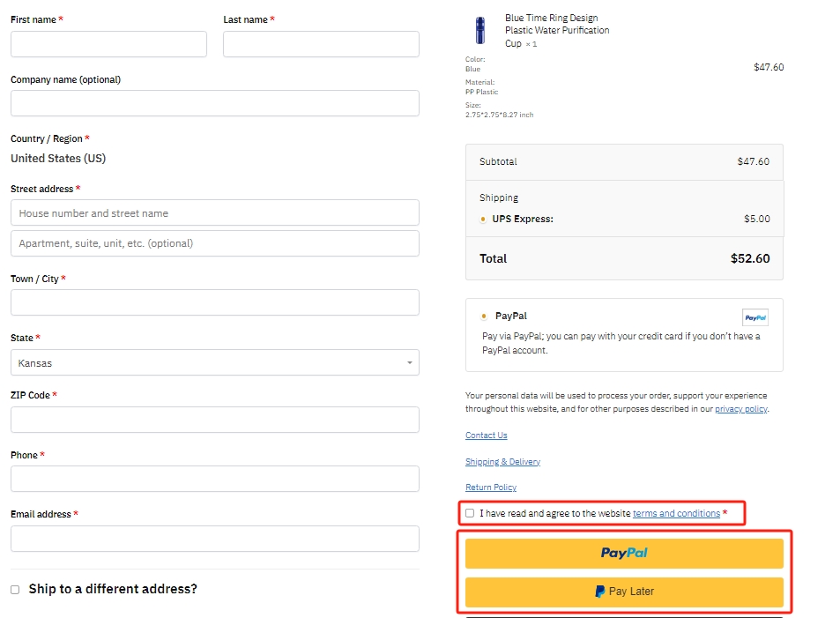This screenshot has height=618, width=840.
Task: Open the privacy policy link
Action: click(741, 409)
